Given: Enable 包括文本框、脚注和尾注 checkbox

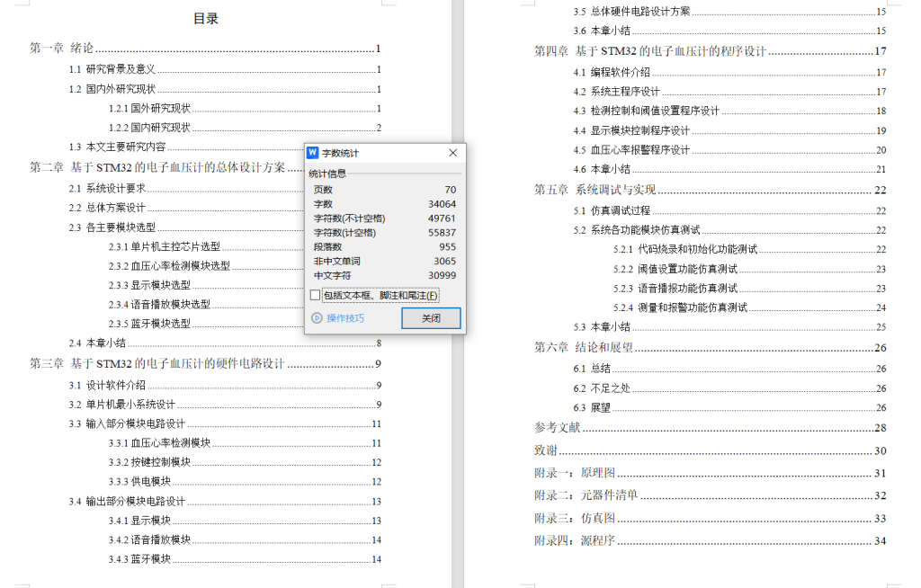Looking at the screenshot, I should [313, 295].
